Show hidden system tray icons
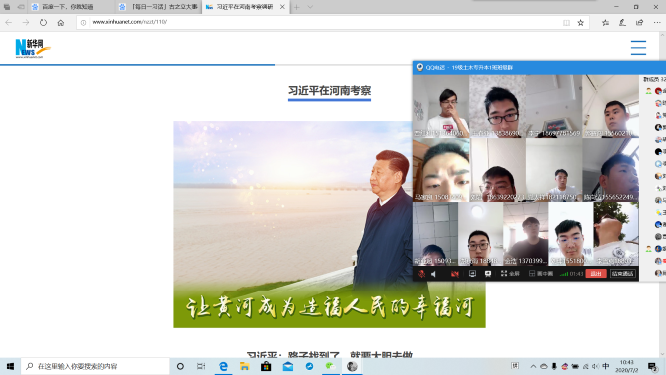666x375 pixels. click(x=533, y=366)
